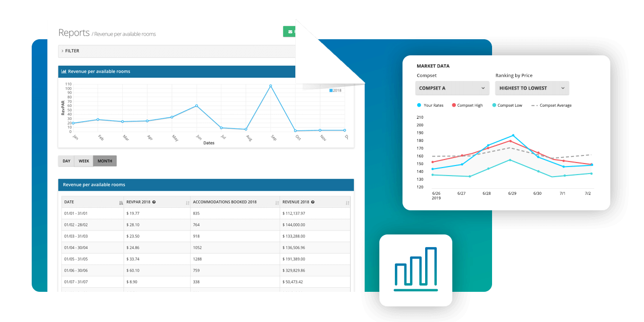Click the green envelope email button
Viewport: 644px width, 322px height.
289,32
